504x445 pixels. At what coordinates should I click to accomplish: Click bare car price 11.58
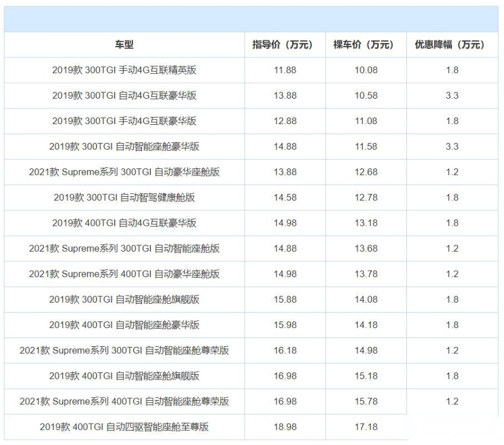[366, 147]
